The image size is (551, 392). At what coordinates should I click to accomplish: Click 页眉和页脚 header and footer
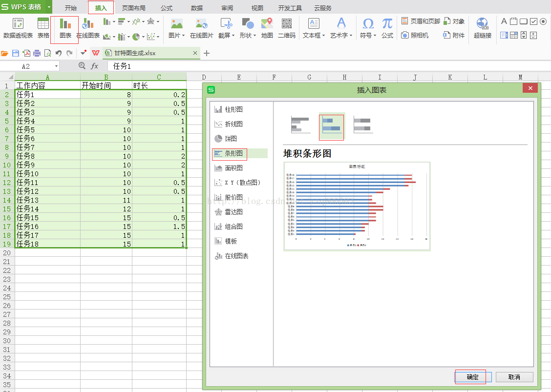[x=421, y=21]
